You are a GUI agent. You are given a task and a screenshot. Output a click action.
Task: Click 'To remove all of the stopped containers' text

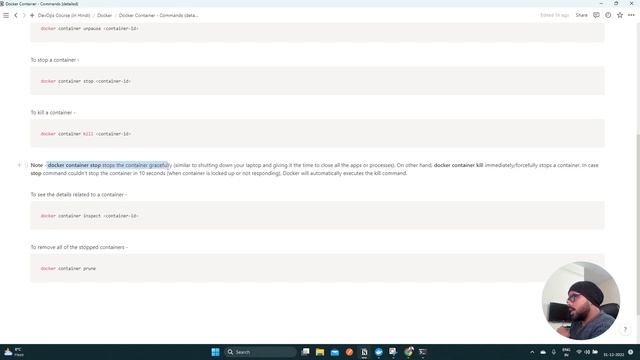[x=79, y=247]
